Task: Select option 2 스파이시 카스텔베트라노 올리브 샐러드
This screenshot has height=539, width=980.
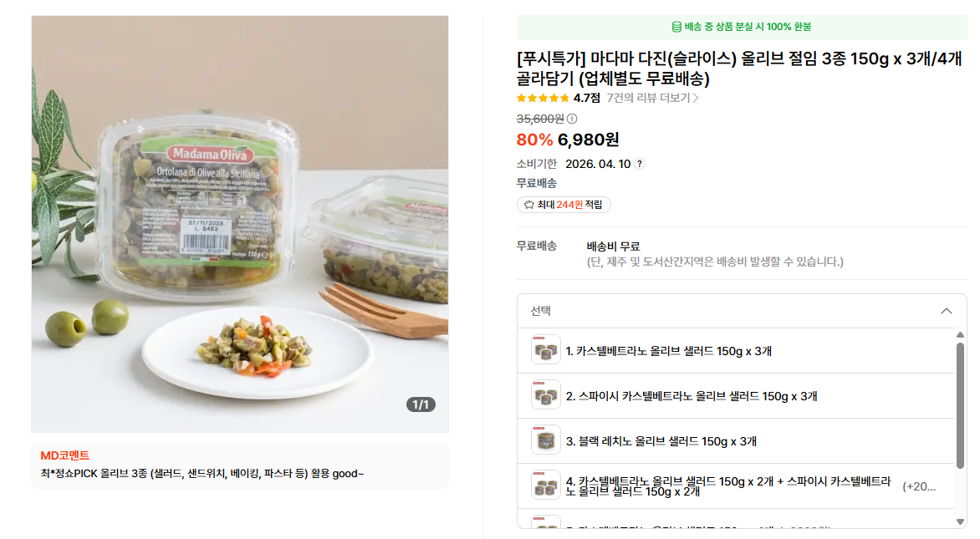Action: tap(736, 396)
